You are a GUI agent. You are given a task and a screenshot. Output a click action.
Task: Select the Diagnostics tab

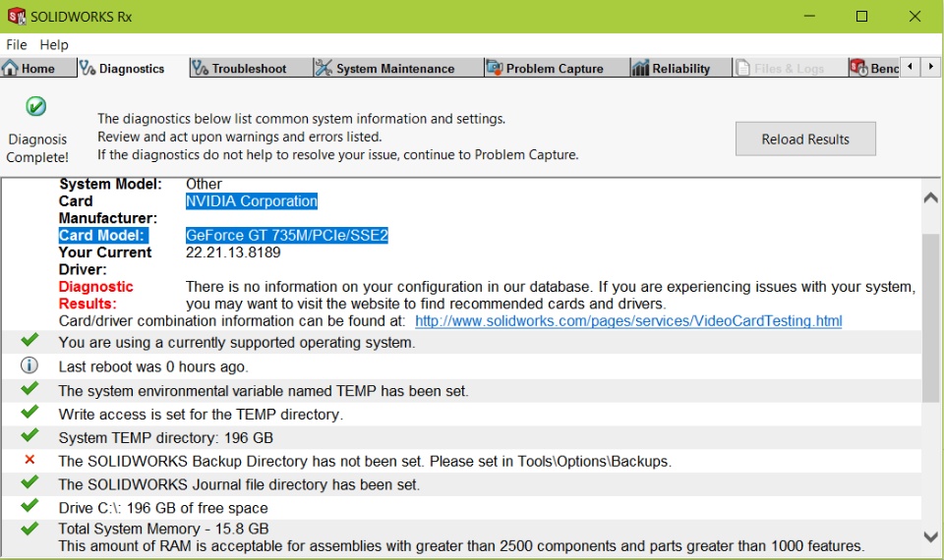132,68
